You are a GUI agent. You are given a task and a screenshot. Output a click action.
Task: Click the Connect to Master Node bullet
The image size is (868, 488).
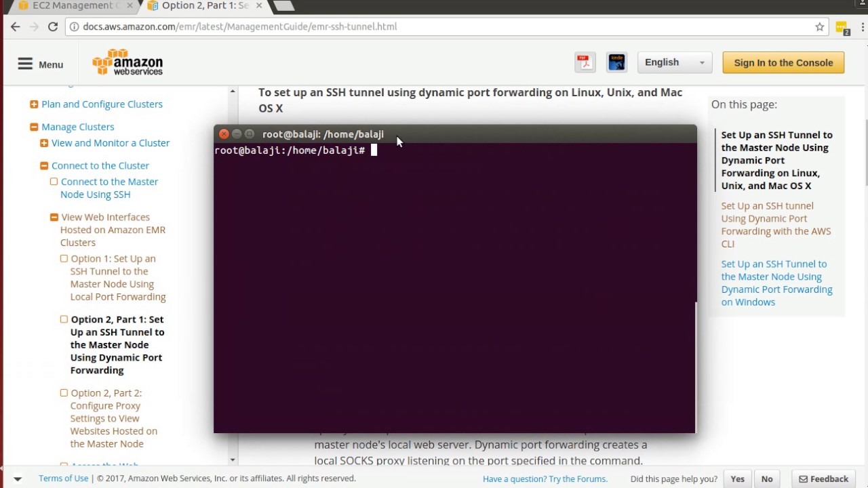(54, 182)
